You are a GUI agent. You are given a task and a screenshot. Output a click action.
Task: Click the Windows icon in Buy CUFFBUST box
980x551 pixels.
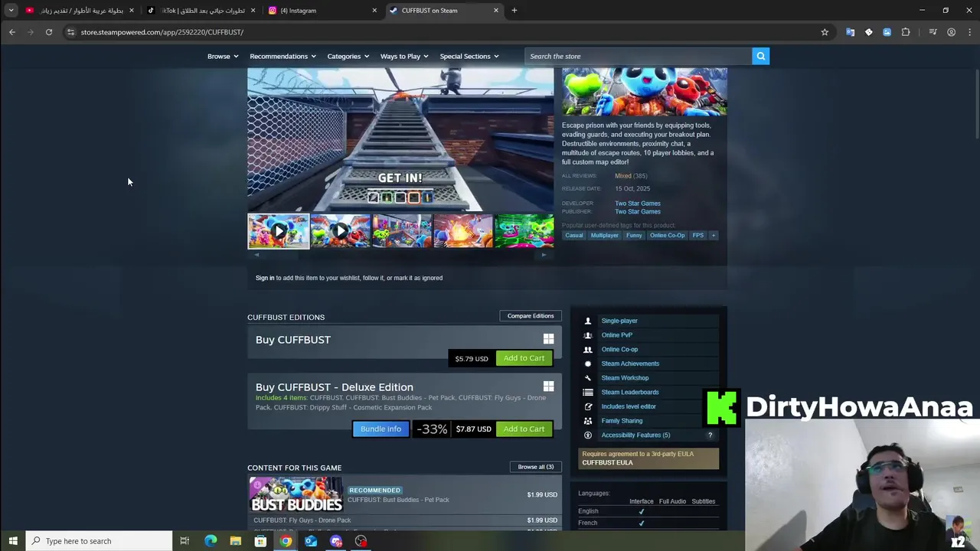click(548, 339)
